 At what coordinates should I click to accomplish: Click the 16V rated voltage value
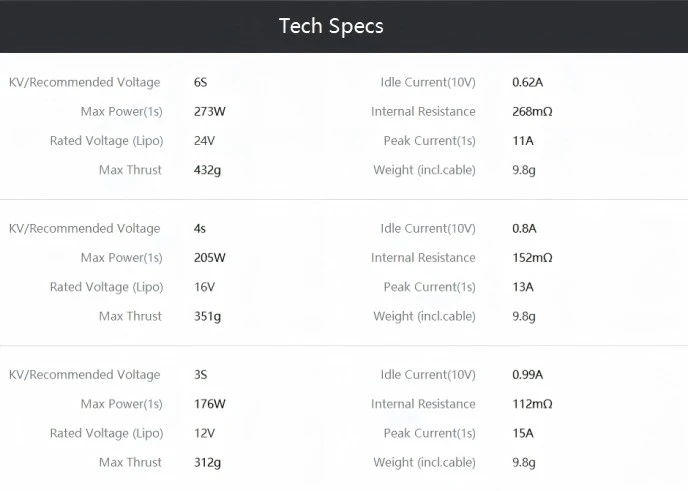(205, 287)
